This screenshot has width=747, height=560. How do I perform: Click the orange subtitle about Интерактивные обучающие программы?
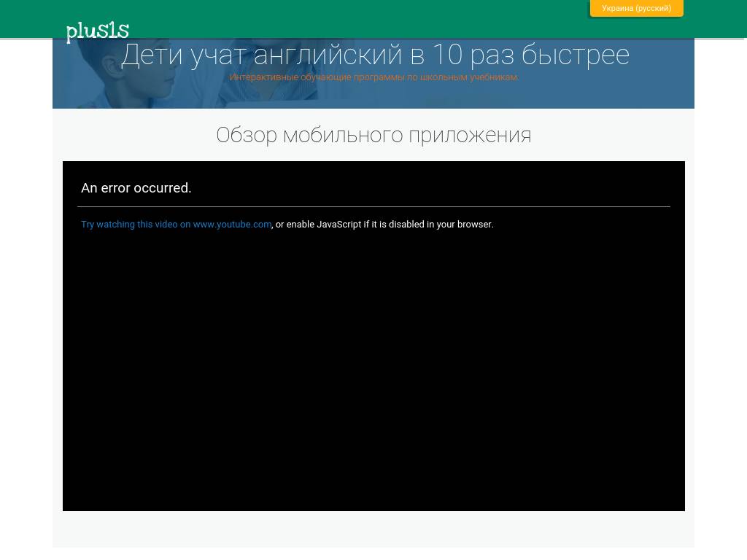coord(373,77)
